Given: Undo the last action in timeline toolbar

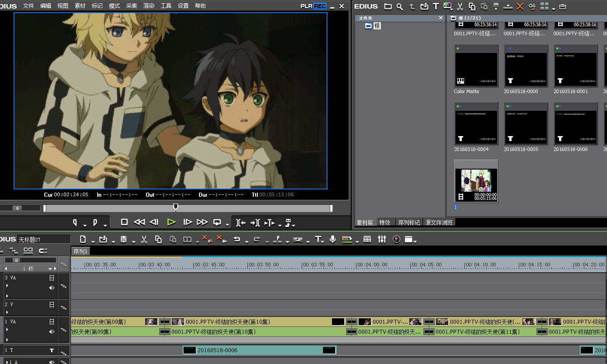Looking at the screenshot, I should click(237, 239).
